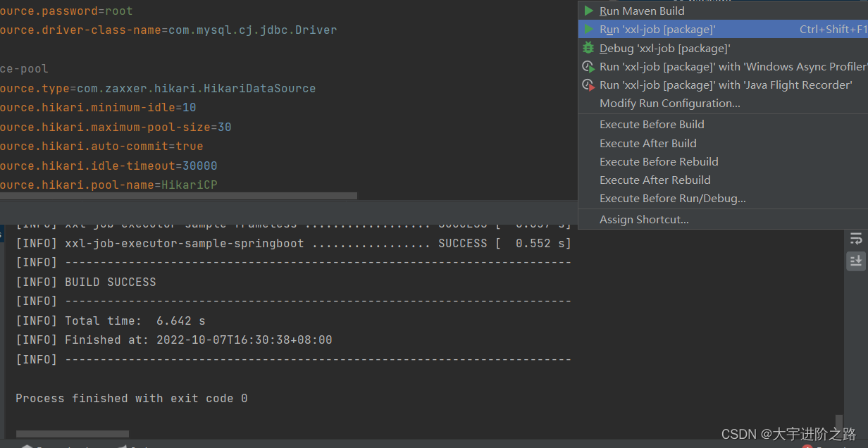Click the debug bug icon for 'xxl-job [package]'

coord(588,48)
